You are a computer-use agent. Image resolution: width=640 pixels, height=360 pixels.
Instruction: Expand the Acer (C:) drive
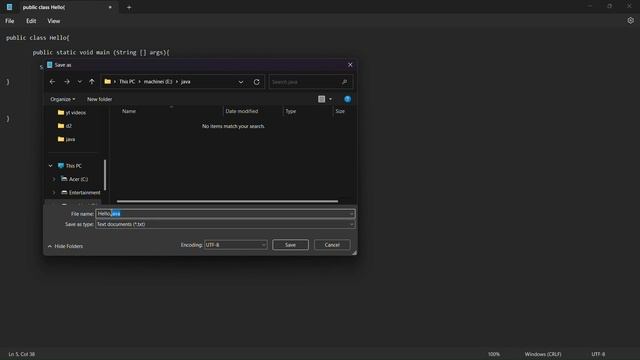[x=54, y=179]
